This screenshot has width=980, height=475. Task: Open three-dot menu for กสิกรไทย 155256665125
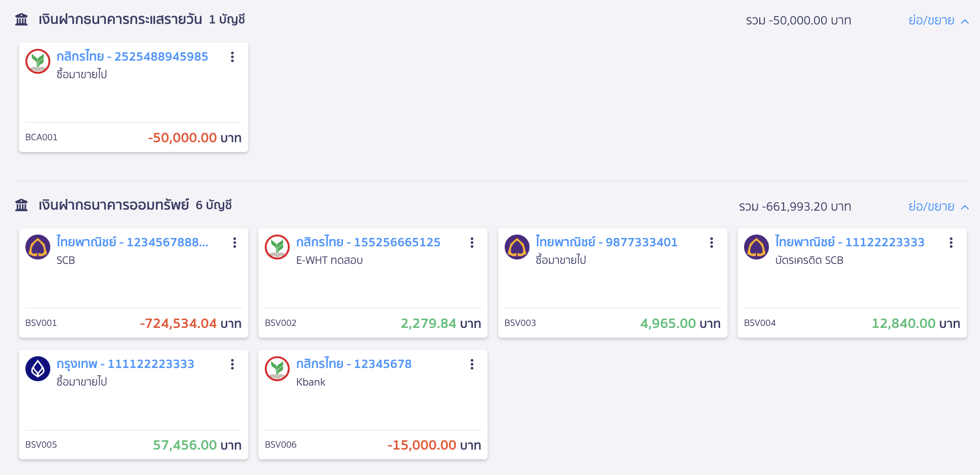(x=472, y=243)
